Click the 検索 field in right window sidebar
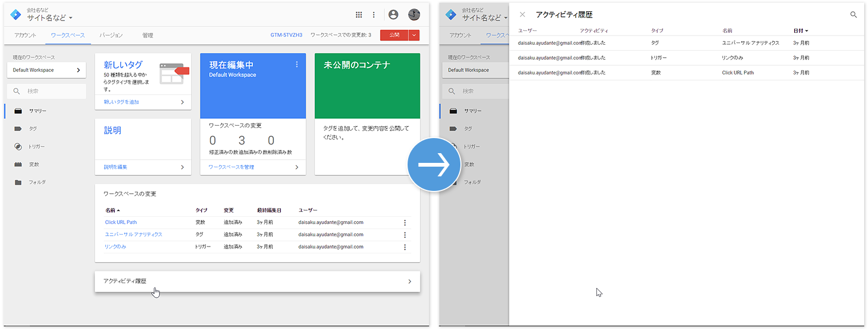 point(476,91)
